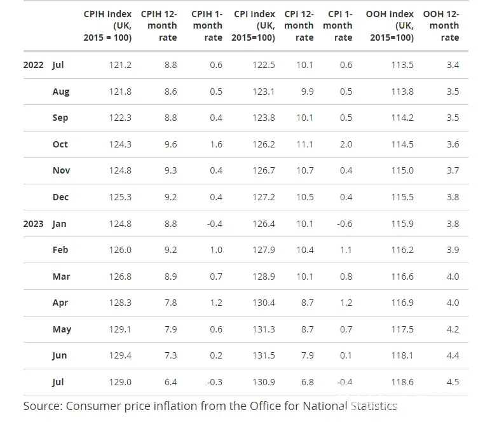Click the Oct row label
The image size is (504, 424).
coord(60,144)
